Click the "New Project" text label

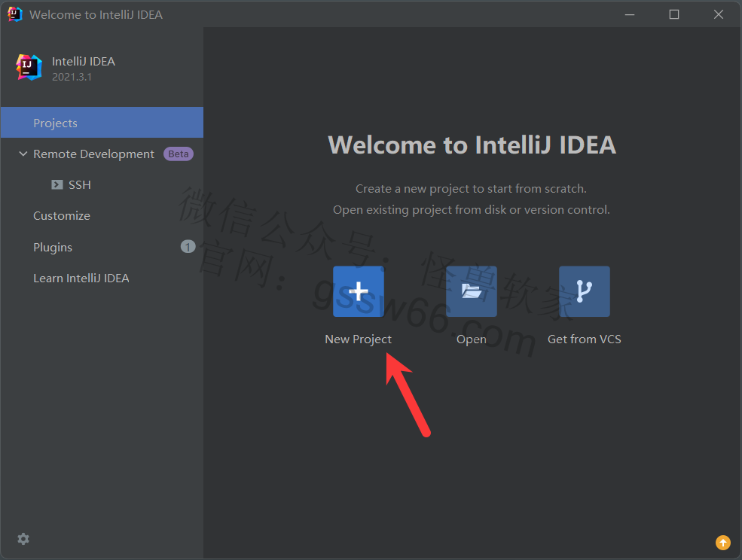click(x=359, y=339)
